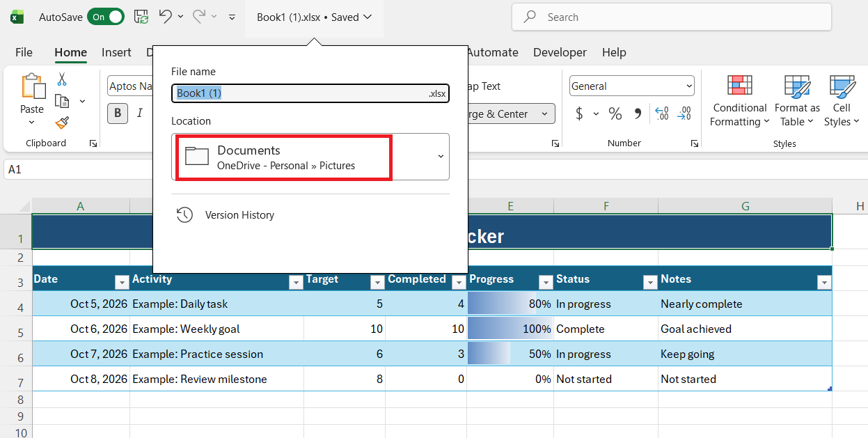Click the 100% progress bar cell
Viewport: 868px width, 438px height.
(510, 329)
